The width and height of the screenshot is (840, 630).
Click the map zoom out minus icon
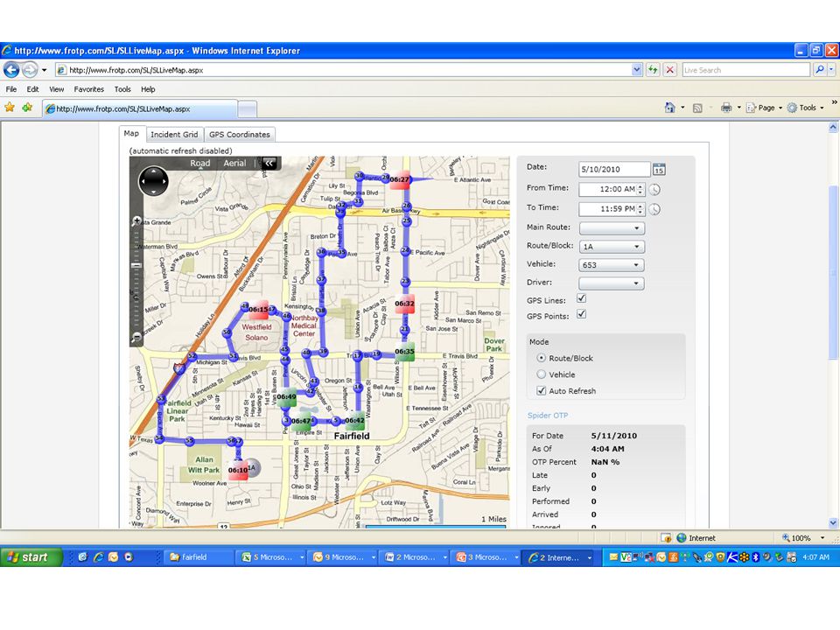coord(136,337)
